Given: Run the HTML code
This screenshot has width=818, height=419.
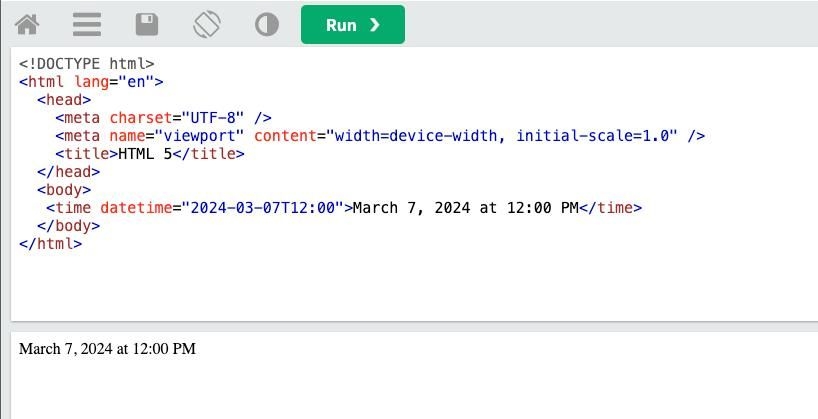Looking at the screenshot, I should pos(353,25).
